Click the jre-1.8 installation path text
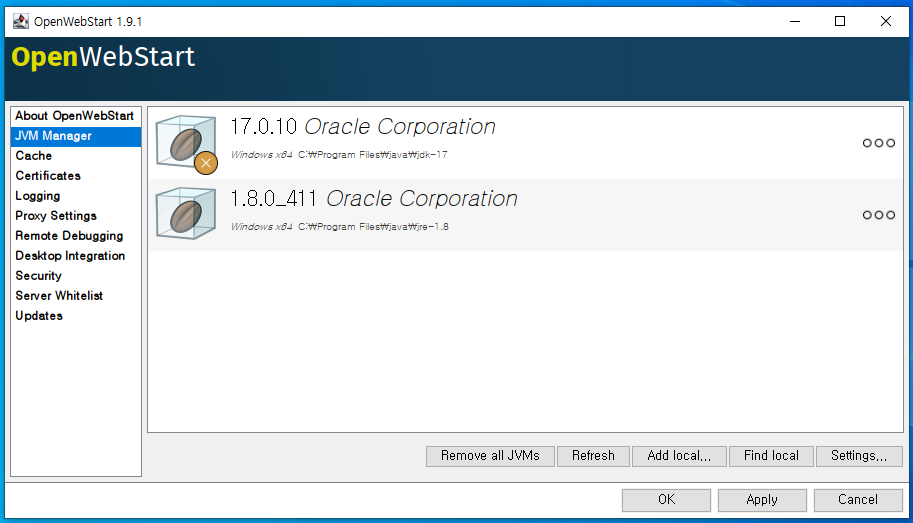 (x=373, y=227)
